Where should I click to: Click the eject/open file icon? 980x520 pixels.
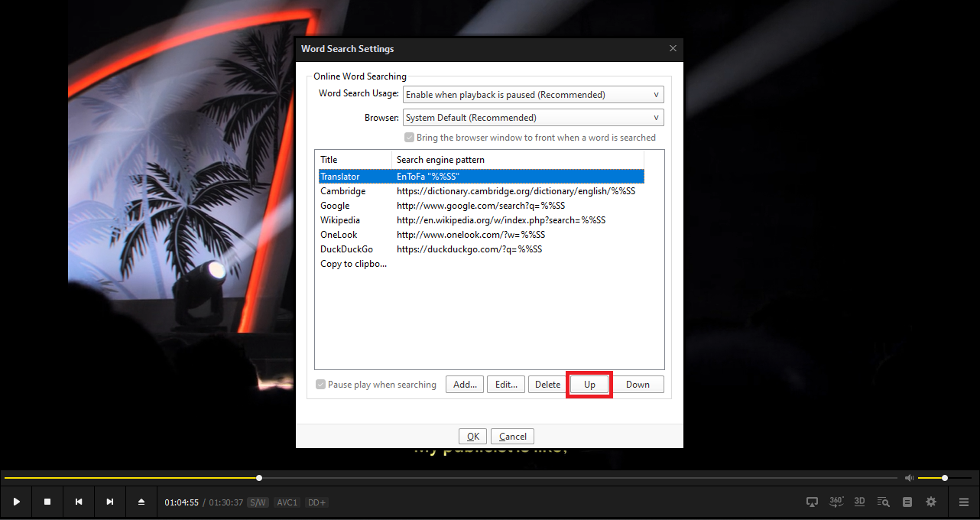141,502
